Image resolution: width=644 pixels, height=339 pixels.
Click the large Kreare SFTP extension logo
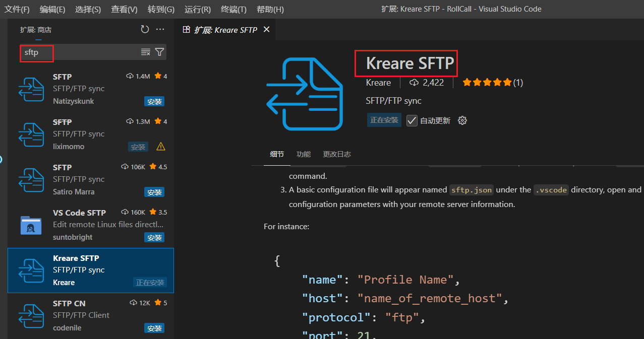(304, 94)
